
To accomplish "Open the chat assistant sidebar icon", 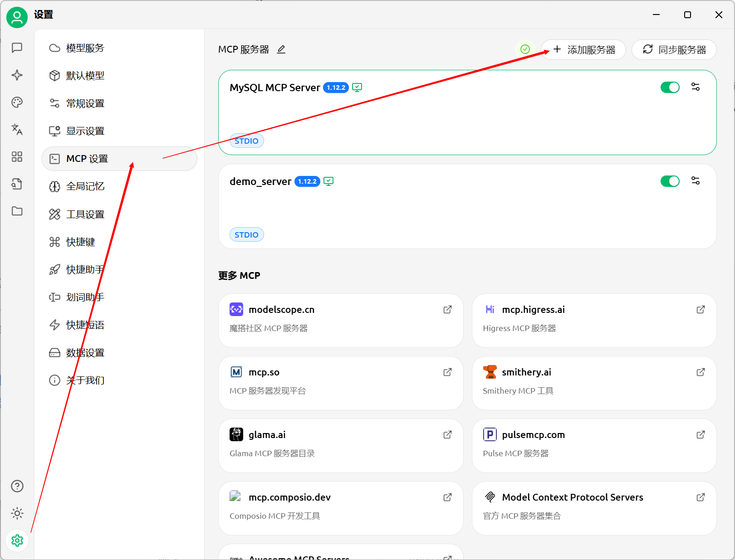I will tap(17, 48).
